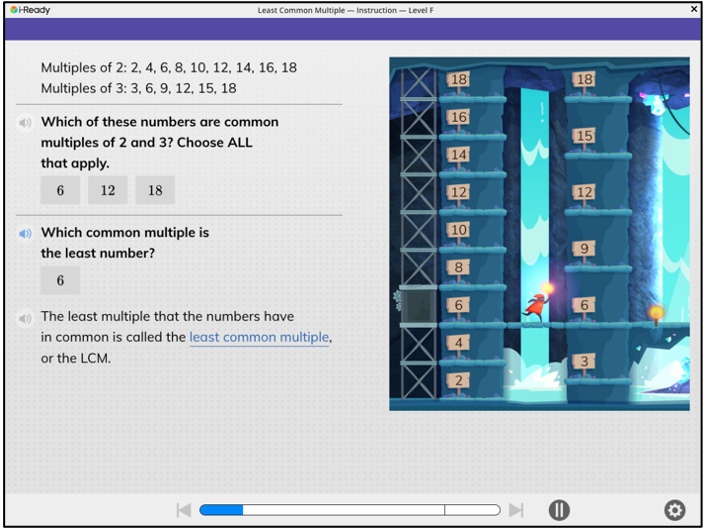The width and height of the screenshot is (705, 528).
Task: Play audio for the least number question
Action: click(25, 233)
